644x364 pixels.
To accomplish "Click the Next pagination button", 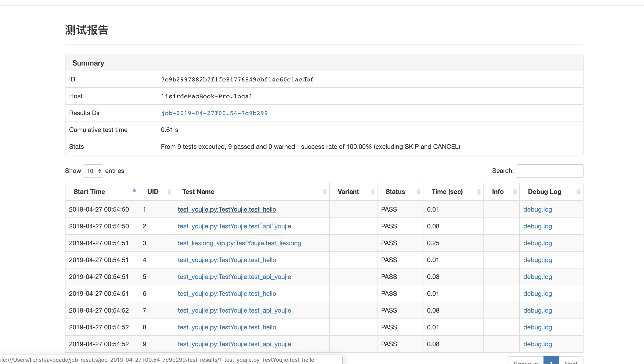I will (x=571, y=361).
